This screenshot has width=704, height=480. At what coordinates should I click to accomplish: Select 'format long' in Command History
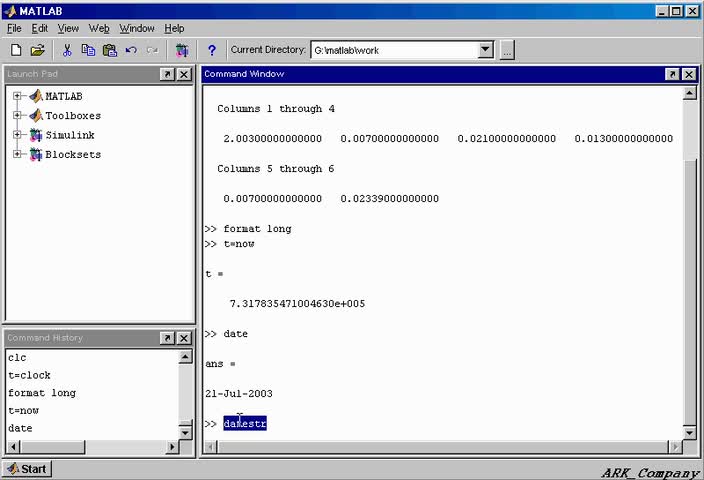coord(42,393)
